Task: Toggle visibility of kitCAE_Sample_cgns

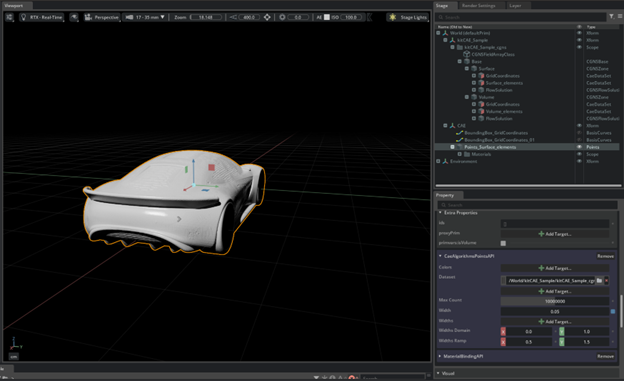Action: coord(579,47)
